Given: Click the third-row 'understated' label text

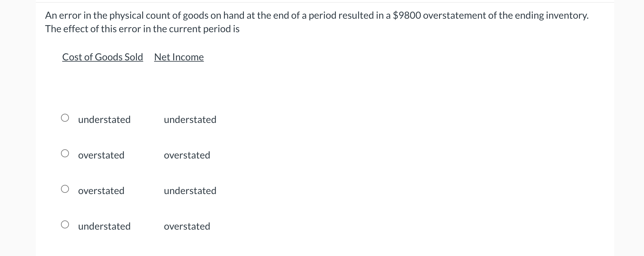Looking at the screenshot, I should (x=190, y=191).
